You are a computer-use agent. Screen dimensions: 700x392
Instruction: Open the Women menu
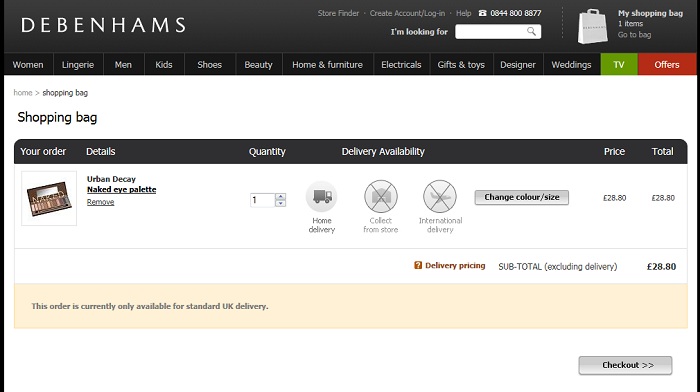(x=28, y=65)
